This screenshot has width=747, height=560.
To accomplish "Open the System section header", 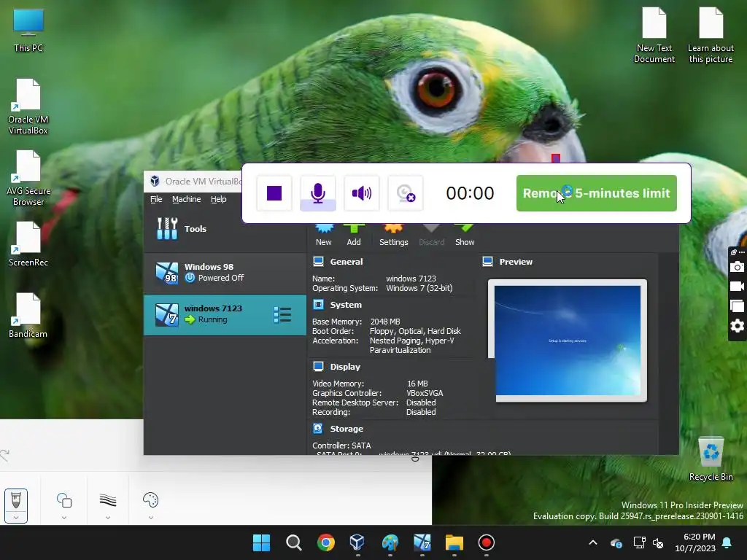I will [346, 305].
